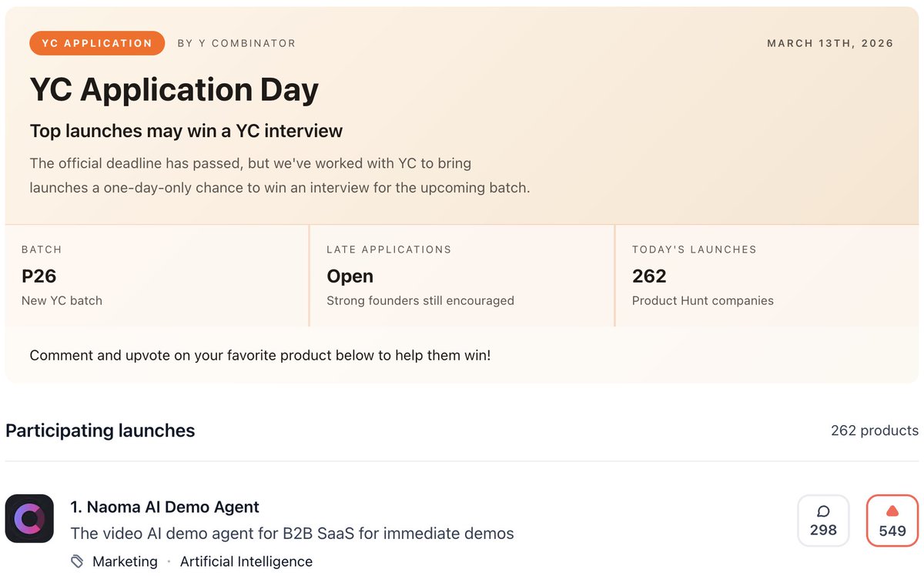Click 'Top launches may win a YC interview'
Screen dimensions: 924x576
coord(186,131)
